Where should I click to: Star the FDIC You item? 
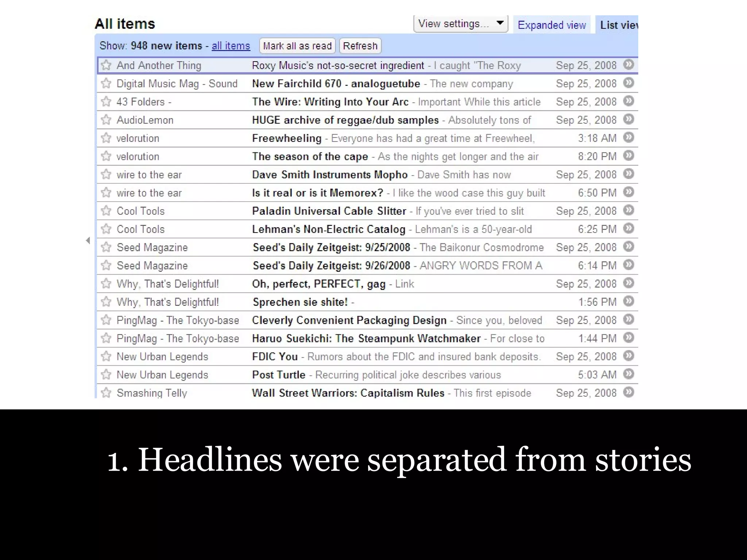click(x=106, y=356)
